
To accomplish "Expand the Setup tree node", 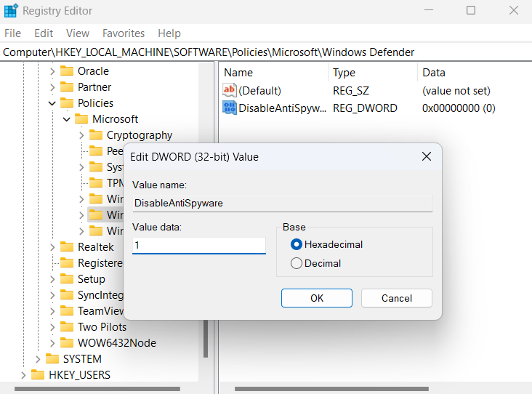I will 52,279.
